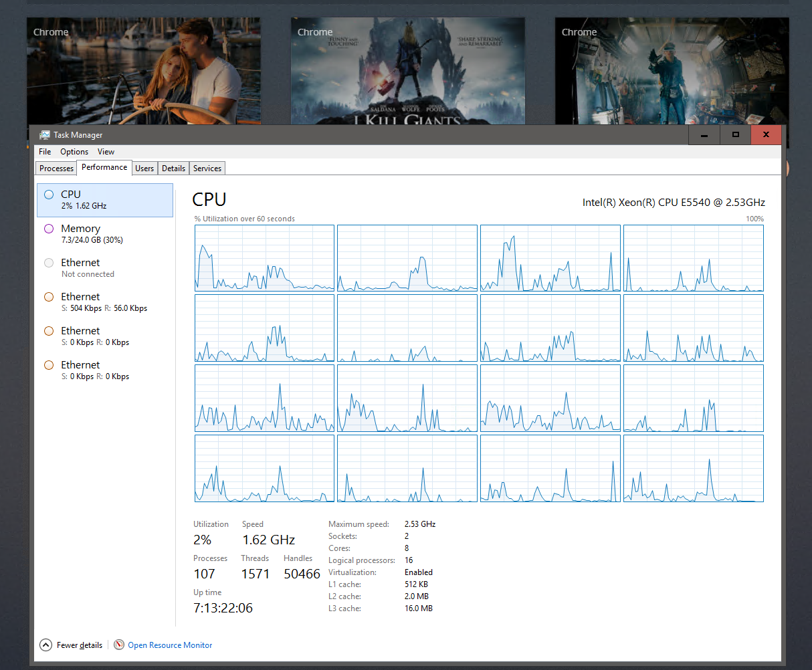Click the Threads value 1571
This screenshot has height=670, width=812.
(x=256, y=574)
